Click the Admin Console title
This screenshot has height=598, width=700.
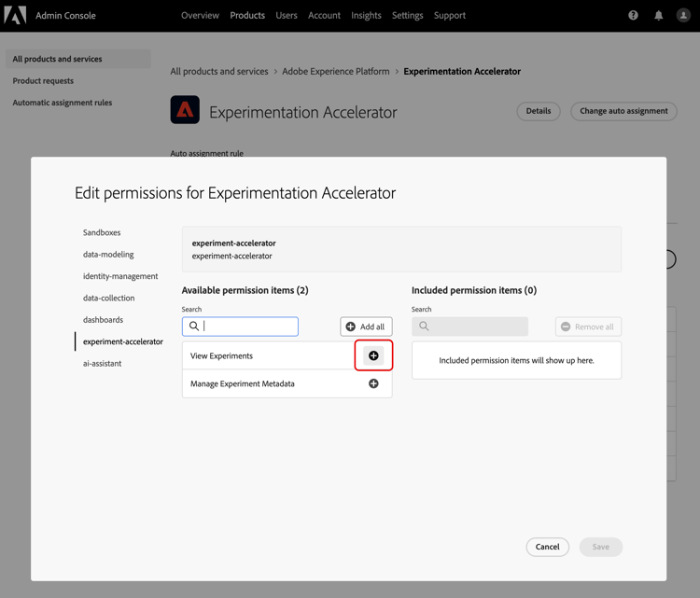coord(65,15)
